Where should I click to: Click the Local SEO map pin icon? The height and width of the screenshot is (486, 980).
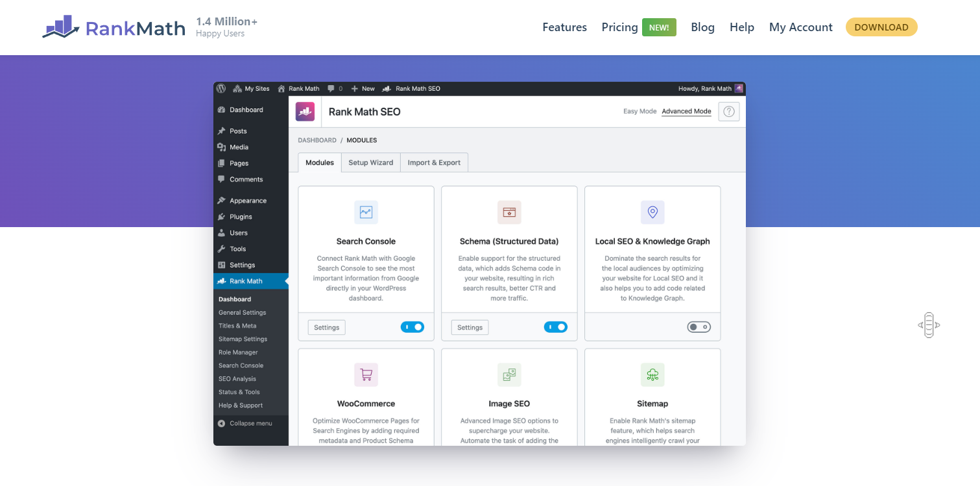[x=652, y=212]
